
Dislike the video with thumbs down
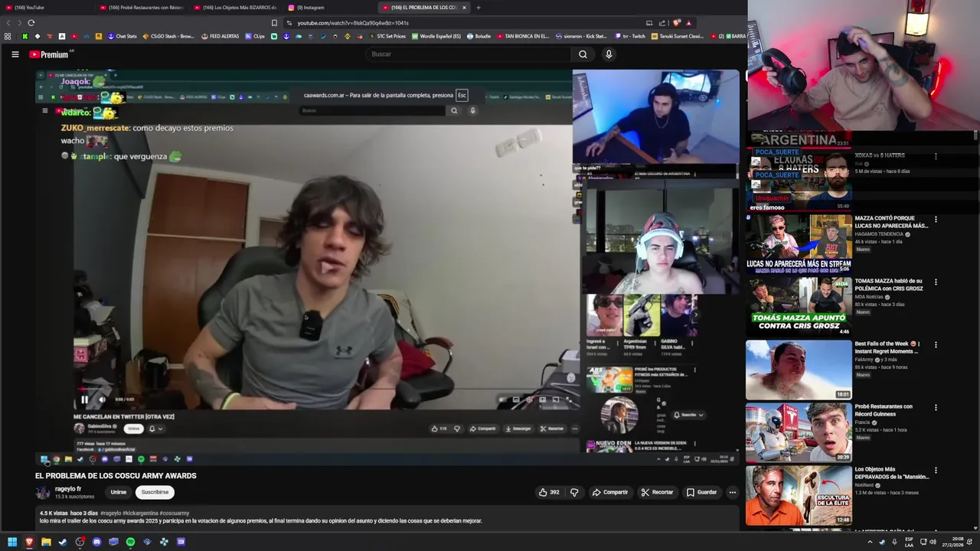574,492
